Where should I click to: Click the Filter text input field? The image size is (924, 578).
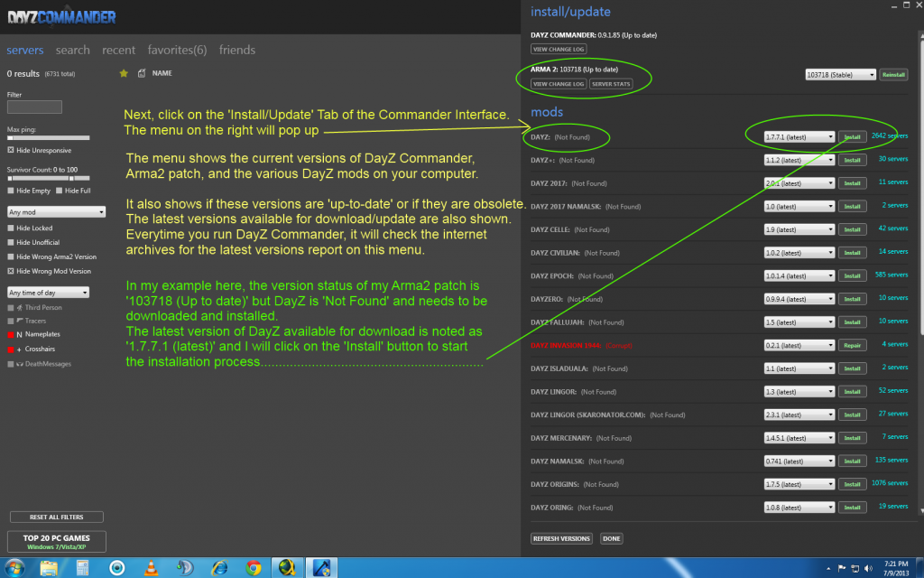pyautogui.click(x=34, y=107)
